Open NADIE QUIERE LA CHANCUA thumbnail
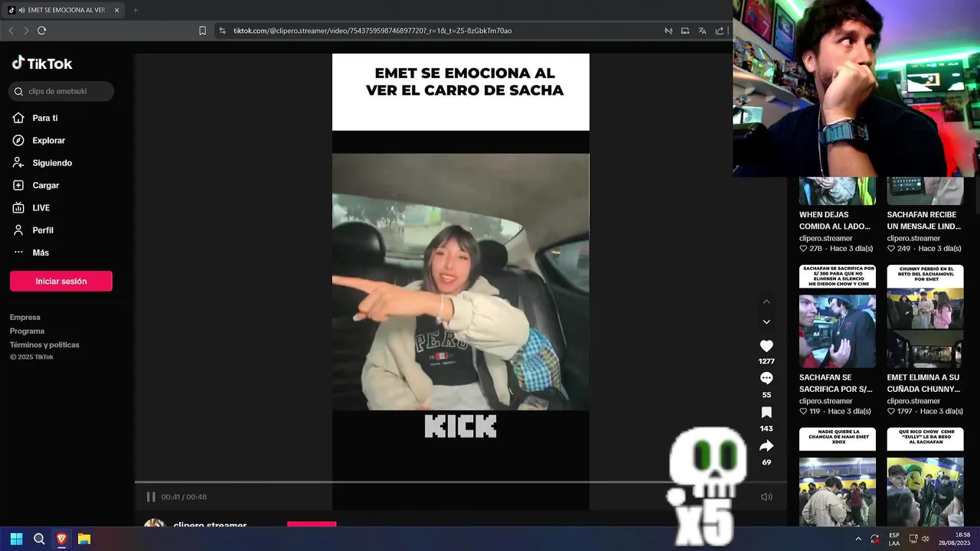 [838, 476]
